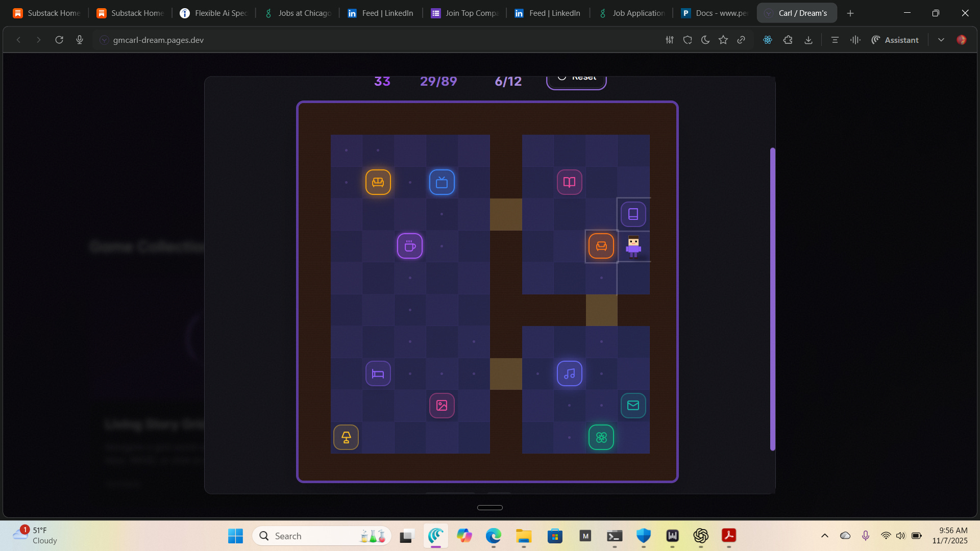Open the Job Application browser tab
980x551 pixels.
point(633,13)
